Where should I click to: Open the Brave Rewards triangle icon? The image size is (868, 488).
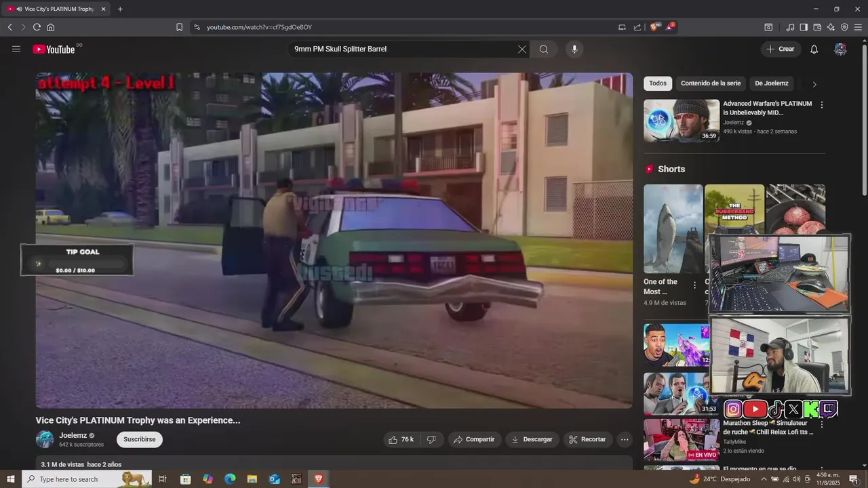pyautogui.click(x=670, y=27)
